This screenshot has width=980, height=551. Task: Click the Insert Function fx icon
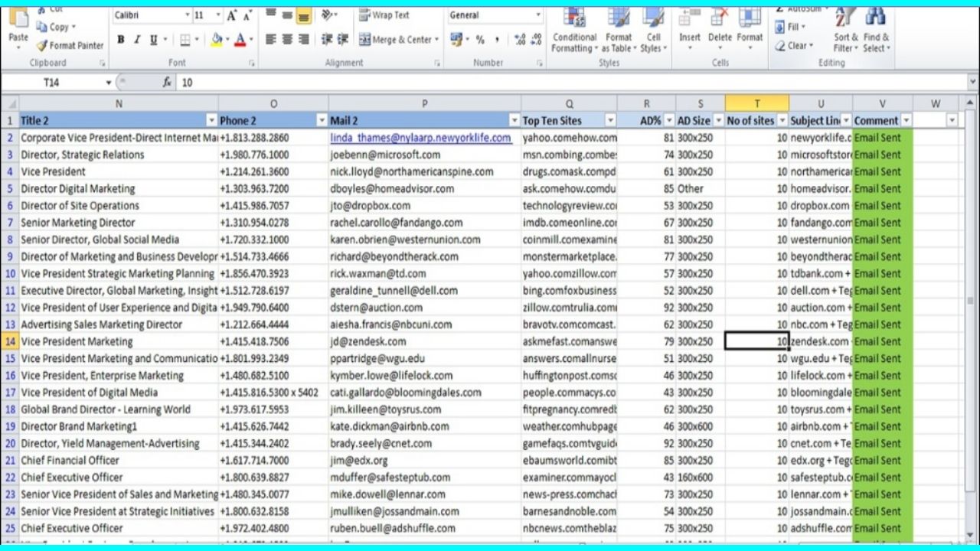167,83
